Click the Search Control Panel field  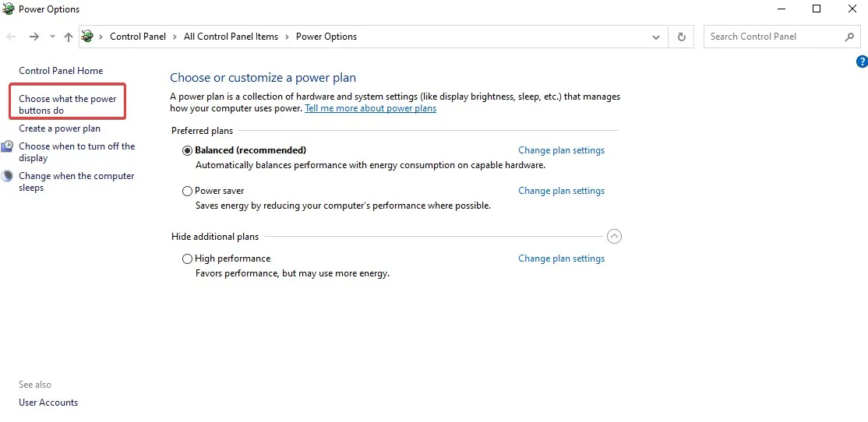click(771, 37)
